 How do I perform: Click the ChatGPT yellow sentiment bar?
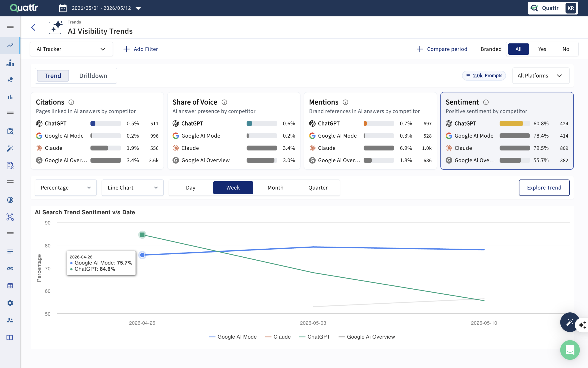[511, 124]
